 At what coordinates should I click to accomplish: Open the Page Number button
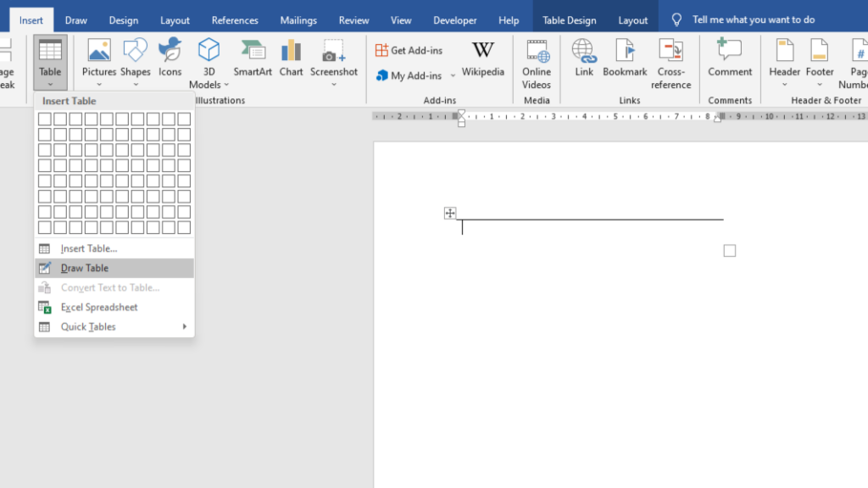(x=855, y=64)
